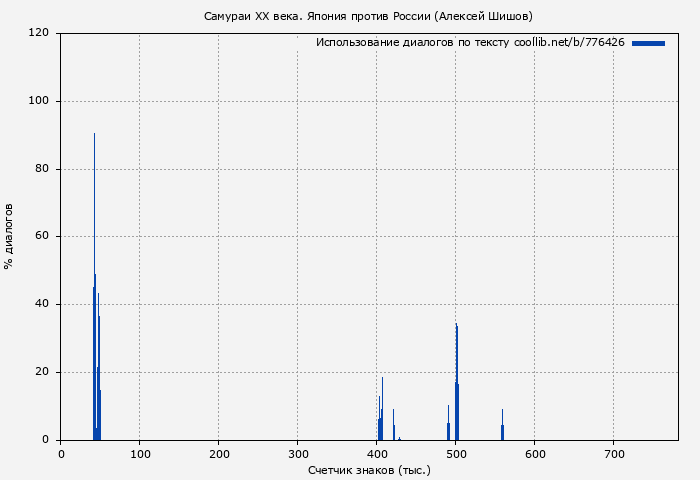Click the x-axis tick label 100
Image resolution: width=700 pixels, height=480 pixels.
[x=139, y=454]
